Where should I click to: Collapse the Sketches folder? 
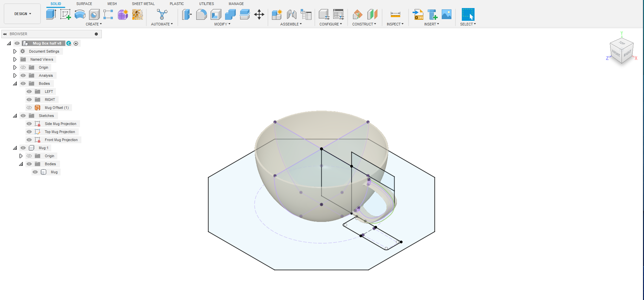click(15, 116)
